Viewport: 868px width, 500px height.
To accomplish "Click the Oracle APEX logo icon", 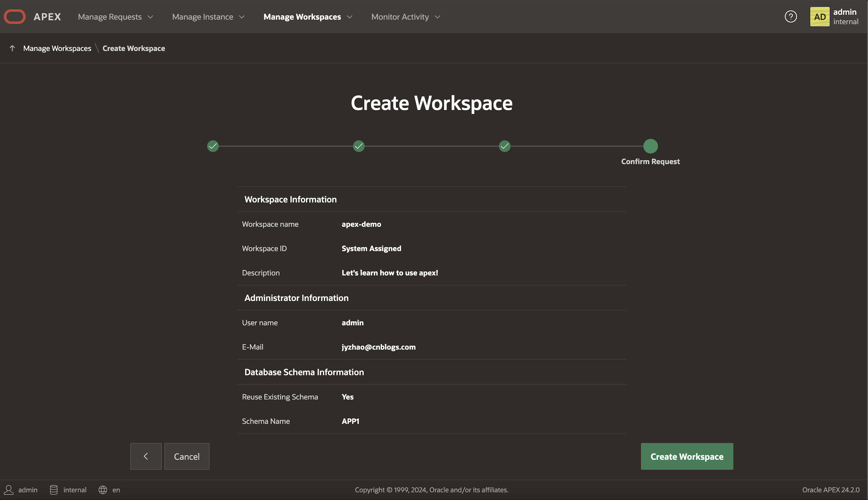I will pyautogui.click(x=14, y=17).
